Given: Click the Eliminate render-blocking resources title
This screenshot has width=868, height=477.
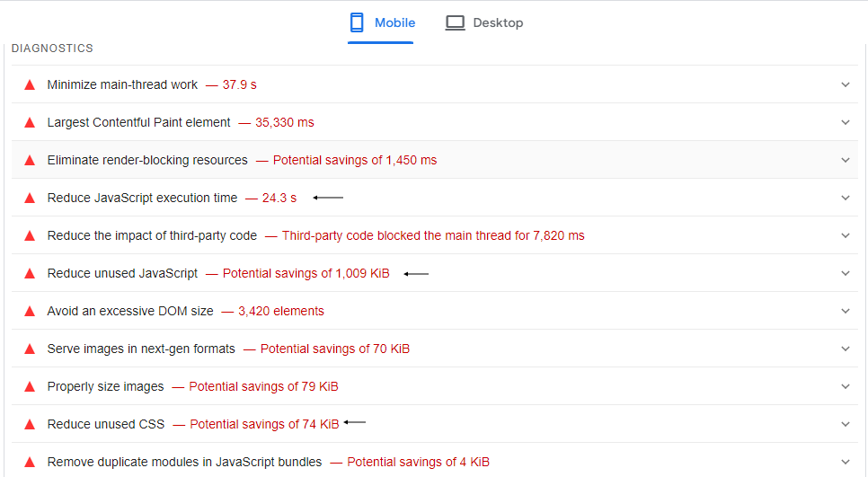Looking at the screenshot, I should [x=147, y=160].
